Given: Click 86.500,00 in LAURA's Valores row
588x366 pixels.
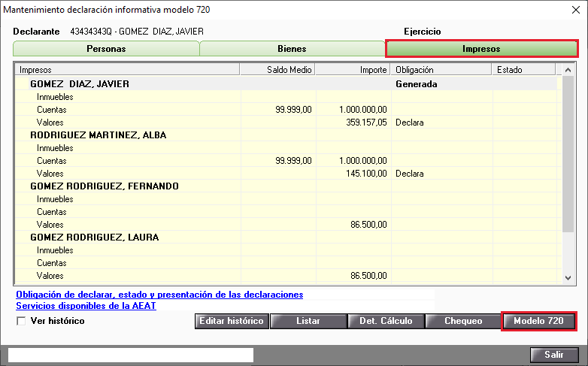Looking at the screenshot, I should [368, 275].
